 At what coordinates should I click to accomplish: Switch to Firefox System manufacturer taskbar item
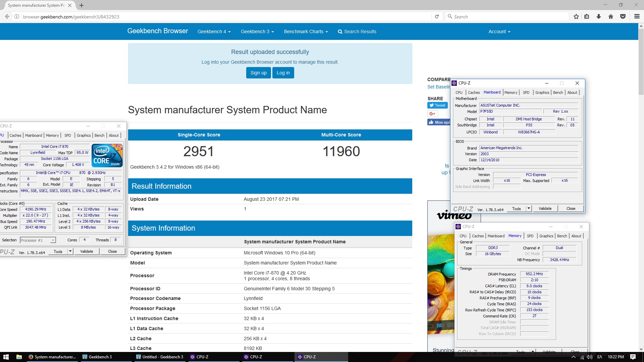coord(52,357)
